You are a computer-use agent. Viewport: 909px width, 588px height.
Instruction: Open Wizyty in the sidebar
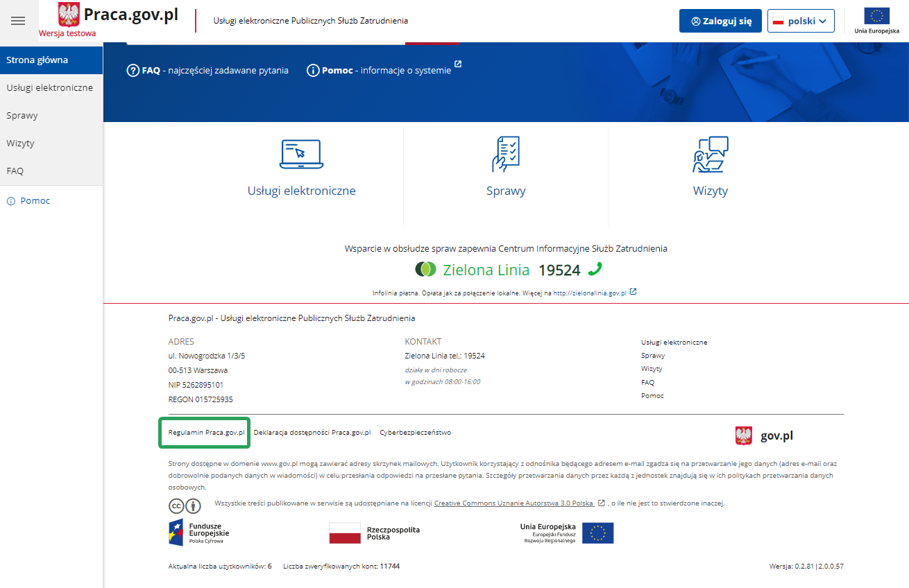[x=51, y=143]
